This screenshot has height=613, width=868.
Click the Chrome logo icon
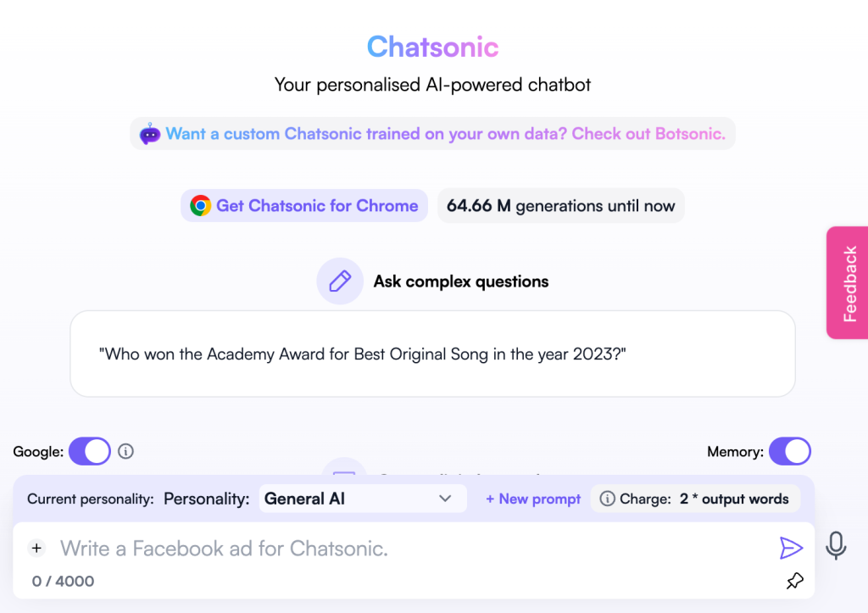pyautogui.click(x=200, y=205)
